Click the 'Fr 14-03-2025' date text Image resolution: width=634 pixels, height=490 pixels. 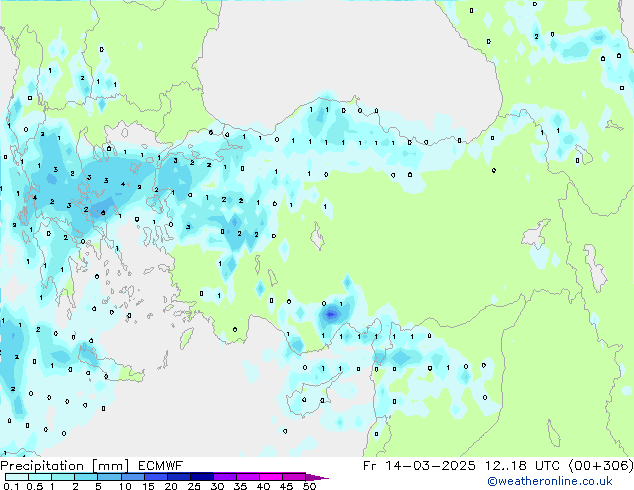(x=419, y=466)
